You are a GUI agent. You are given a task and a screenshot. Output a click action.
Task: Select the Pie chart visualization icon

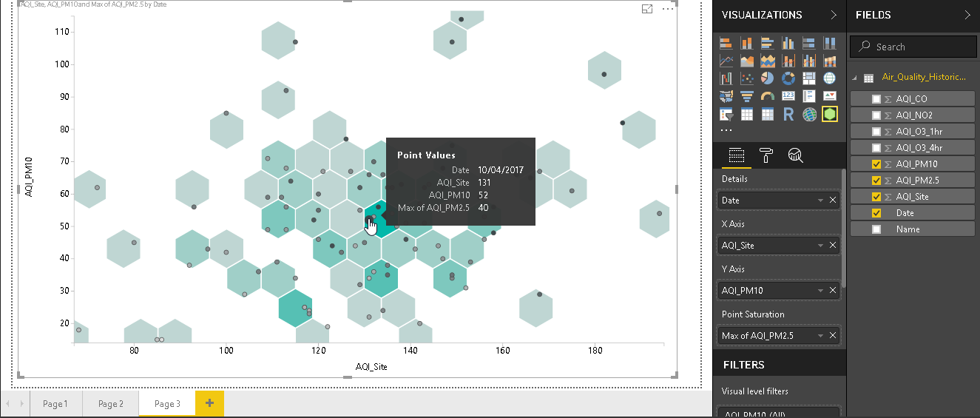click(767, 78)
